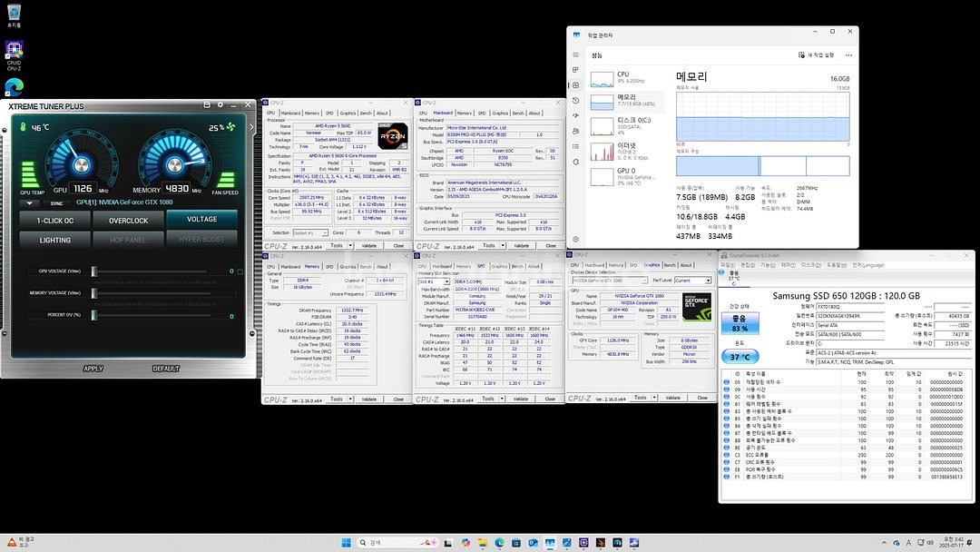Open Microsoft Store from the taskbar
The height and width of the screenshot is (552, 980).
click(x=516, y=543)
